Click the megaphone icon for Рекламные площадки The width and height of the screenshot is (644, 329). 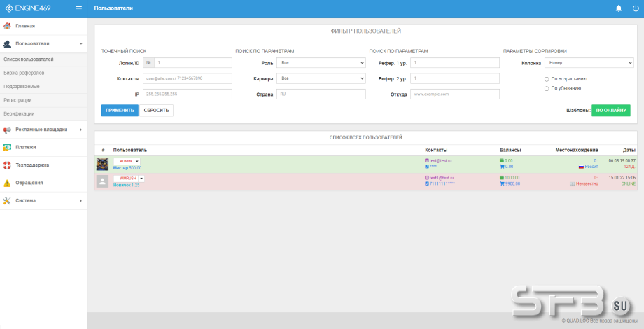click(7, 129)
